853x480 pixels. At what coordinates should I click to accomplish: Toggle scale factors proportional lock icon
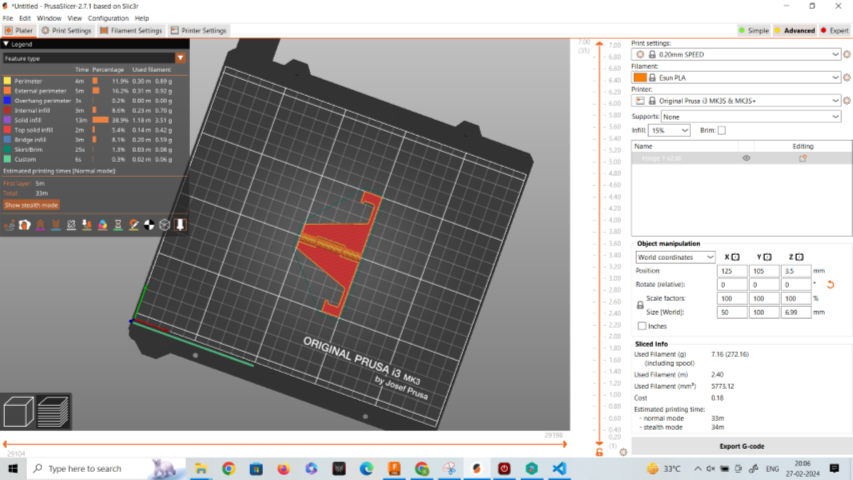pyautogui.click(x=640, y=305)
